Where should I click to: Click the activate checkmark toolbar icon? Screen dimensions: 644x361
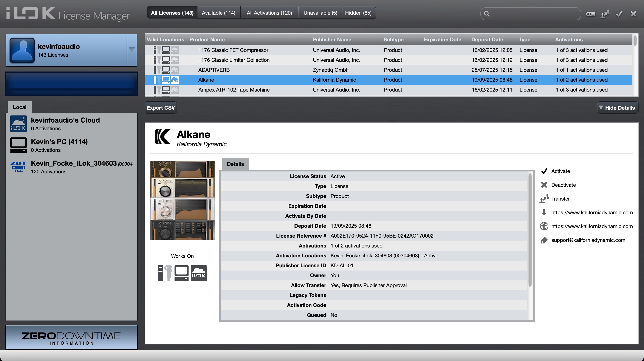point(619,14)
